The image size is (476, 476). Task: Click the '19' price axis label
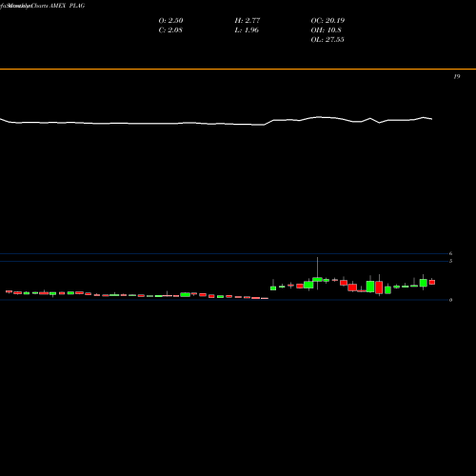pyautogui.click(x=457, y=76)
